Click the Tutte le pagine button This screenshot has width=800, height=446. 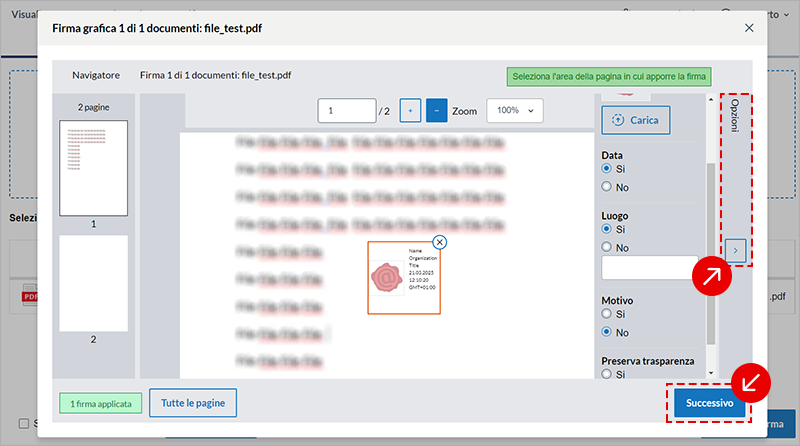(193, 403)
